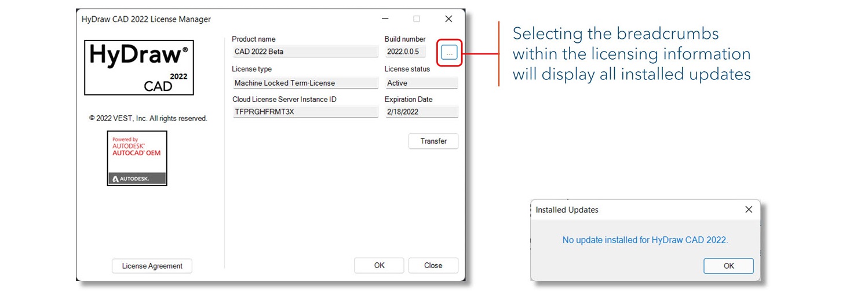Screen dimensions: 868x307
Task: Dismiss Installed Updates dialog with X icon
Action: [749, 210]
